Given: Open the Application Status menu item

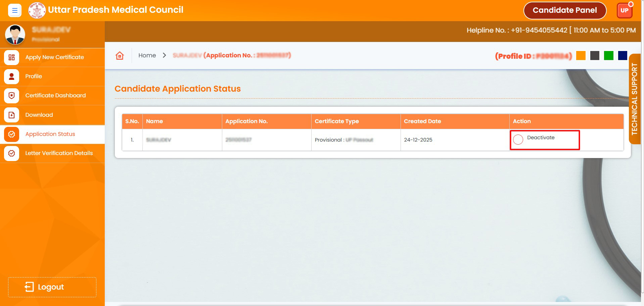Looking at the screenshot, I should point(50,134).
